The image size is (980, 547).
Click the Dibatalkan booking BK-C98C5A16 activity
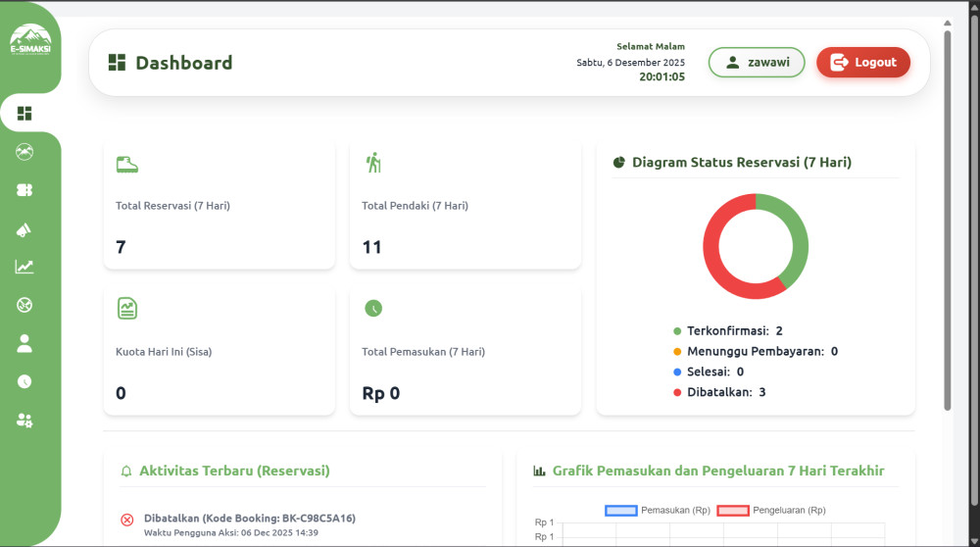tap(249, 519)
